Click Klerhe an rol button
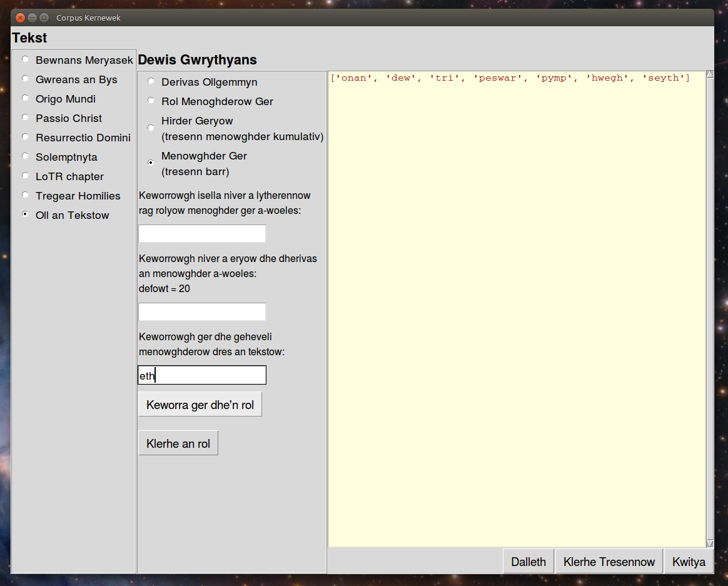Image resolution: width=728 pixels, height=586 pixels. coord(178,443)
